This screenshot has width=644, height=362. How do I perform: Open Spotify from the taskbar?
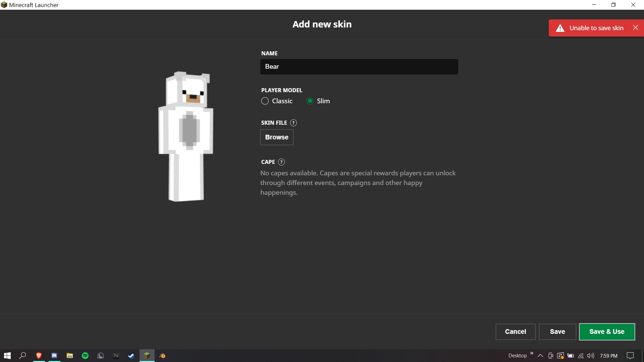85,356
